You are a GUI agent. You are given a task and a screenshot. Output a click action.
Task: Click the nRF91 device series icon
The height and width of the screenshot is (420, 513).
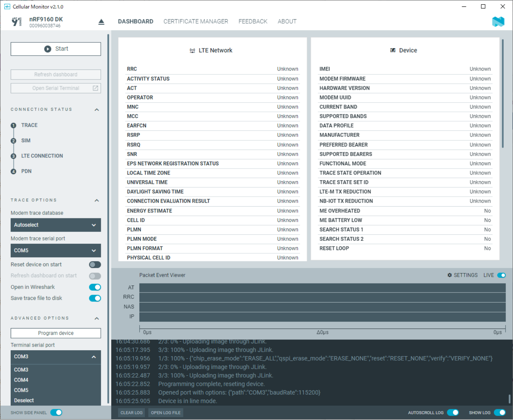[x=17, y=22]
